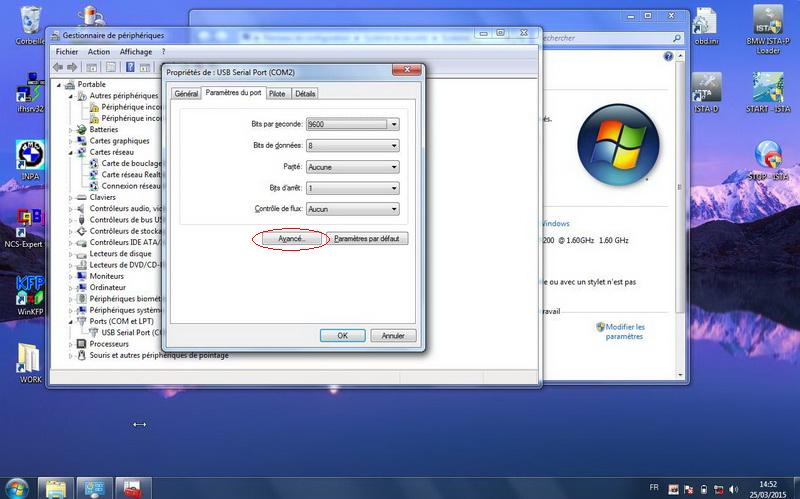This screenshot has width=800, height=499.
Task: Open Action Center flag in system tray
Action: 689,489
